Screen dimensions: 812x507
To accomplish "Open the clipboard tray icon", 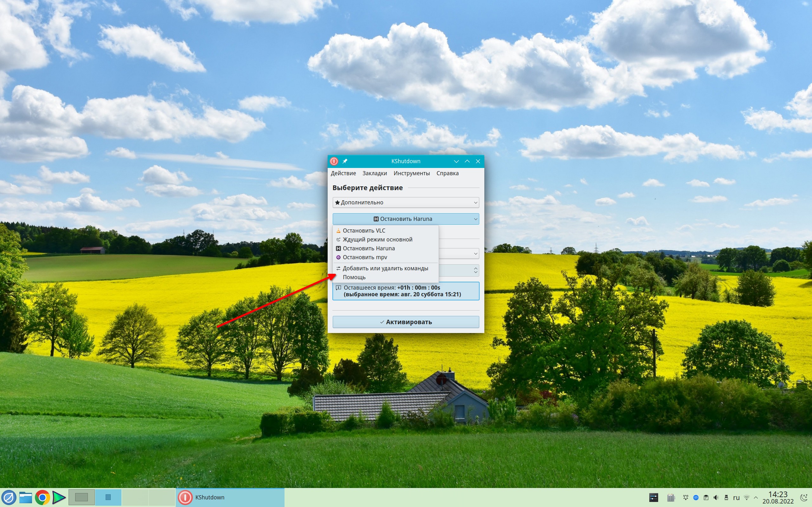I will [x=706, y=497].
